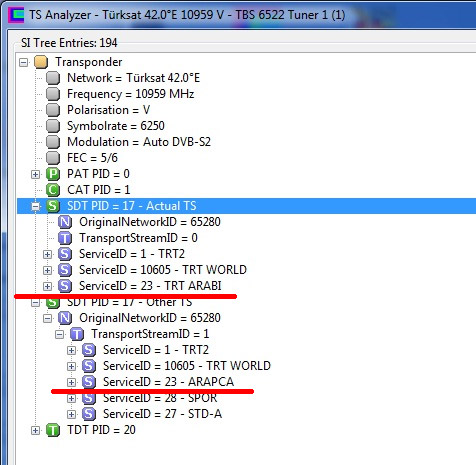Select 'ServiceID = 1 - TRT2' label under TransportStreamID 1
Image resolution: width=476 pixels, height=465 pixels.
pos(156,350)
